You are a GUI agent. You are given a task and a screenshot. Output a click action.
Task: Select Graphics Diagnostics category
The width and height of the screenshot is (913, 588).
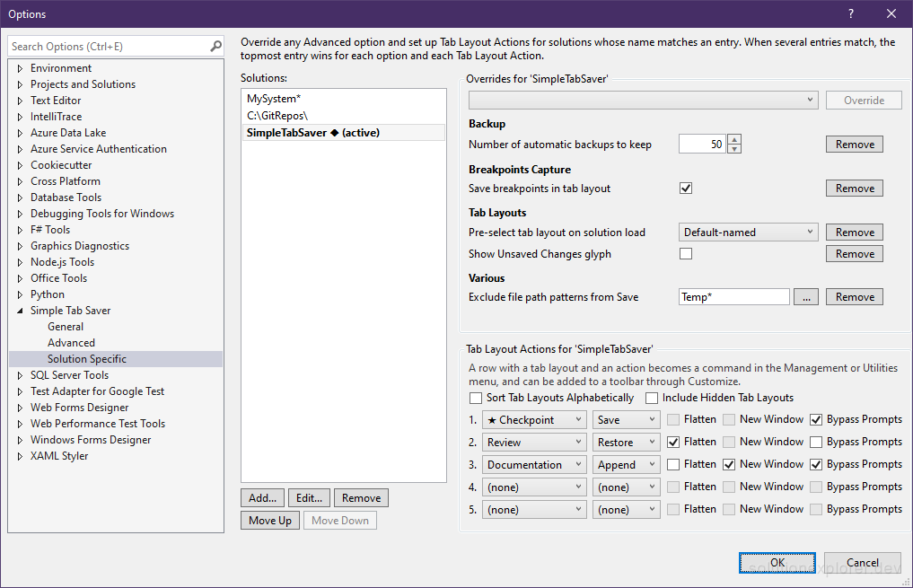(x=80, y=246)
